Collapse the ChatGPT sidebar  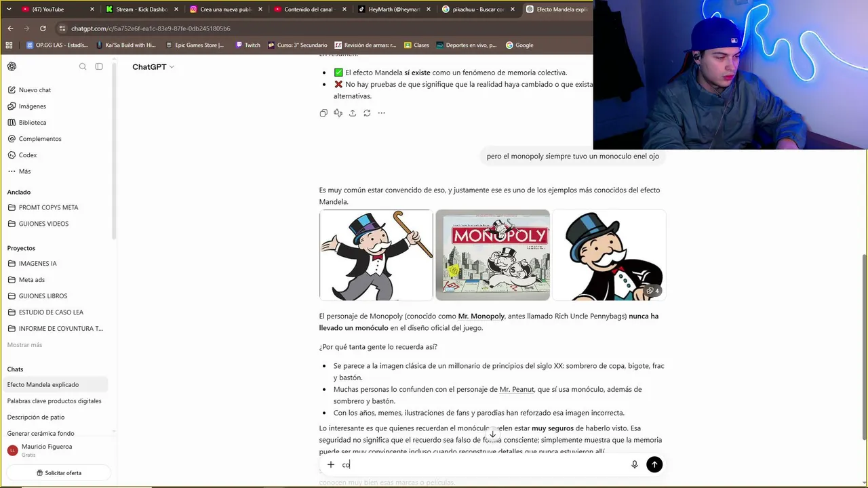pos(99,66)
